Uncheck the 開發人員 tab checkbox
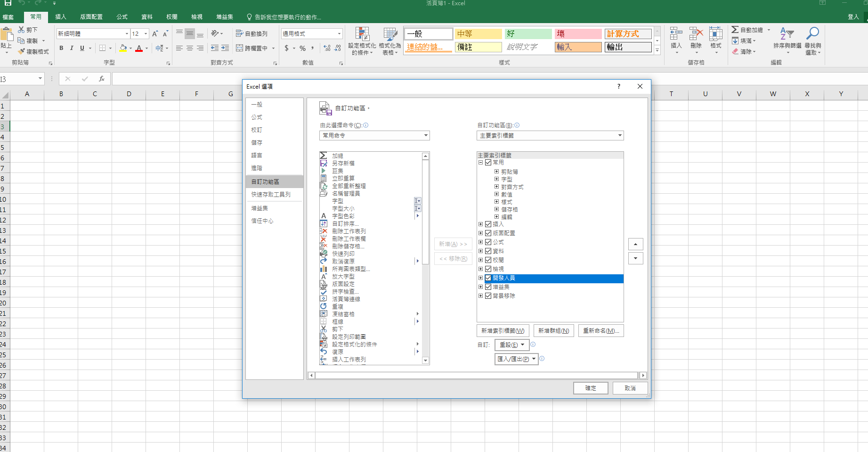 [488, 278]
